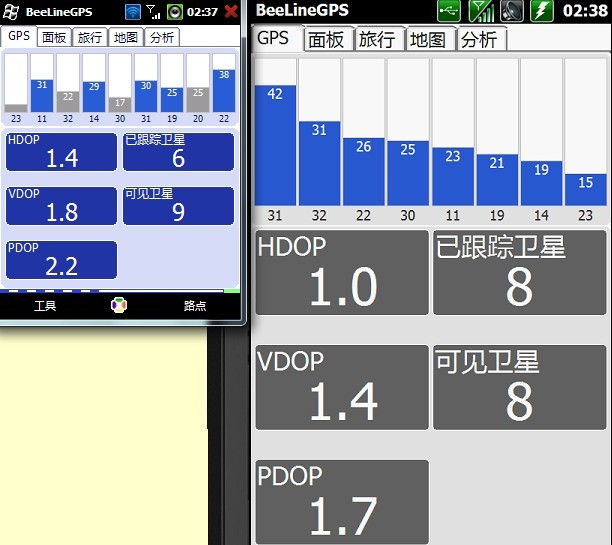Click the 已跟踪卫星 6 panel in left window
Screen dimensions: 612x545
pos(178,152)
